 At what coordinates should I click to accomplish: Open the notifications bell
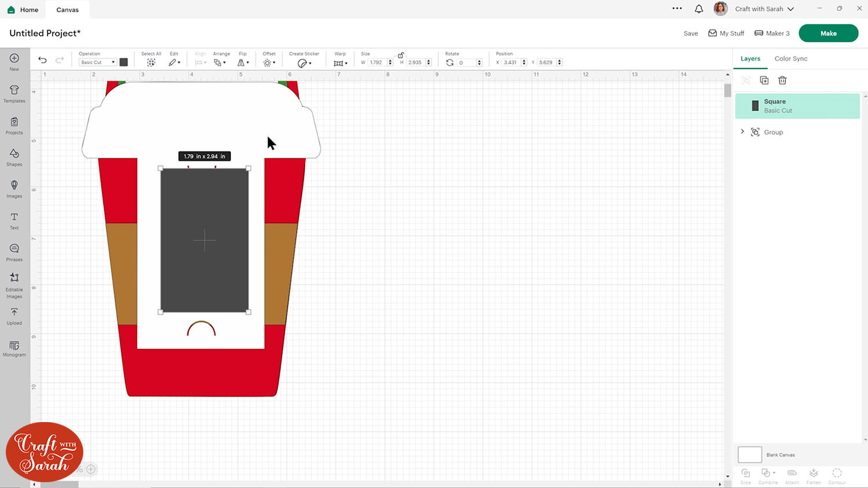click(698, 9)
